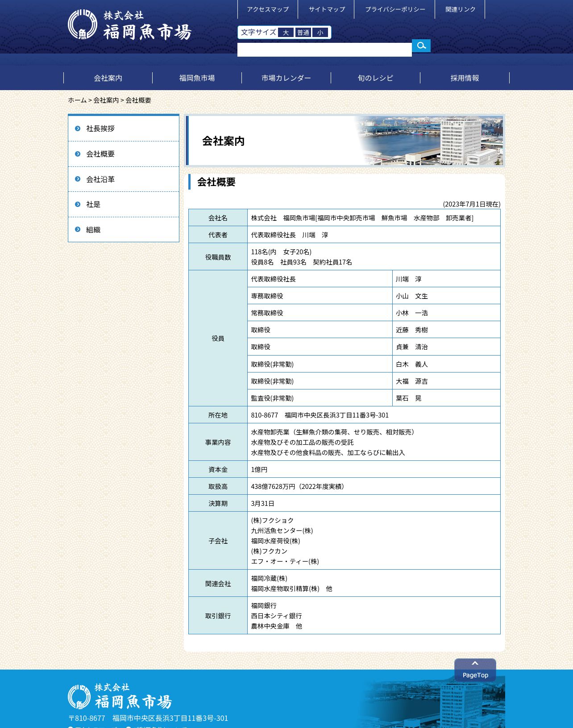The height and width of the screenshot is (728, 573).
Task: Open 福岡魚市場 main menu
Action: pos(197,78)
